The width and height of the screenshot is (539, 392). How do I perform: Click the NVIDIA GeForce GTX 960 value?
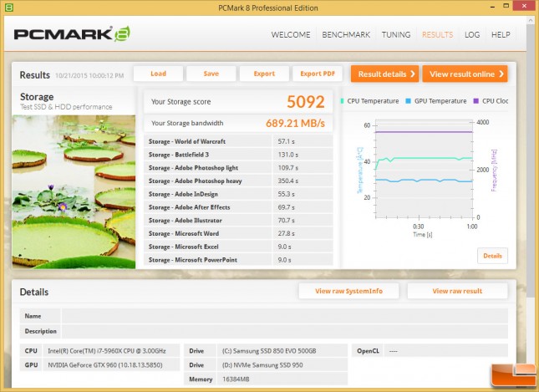[104, 364]
